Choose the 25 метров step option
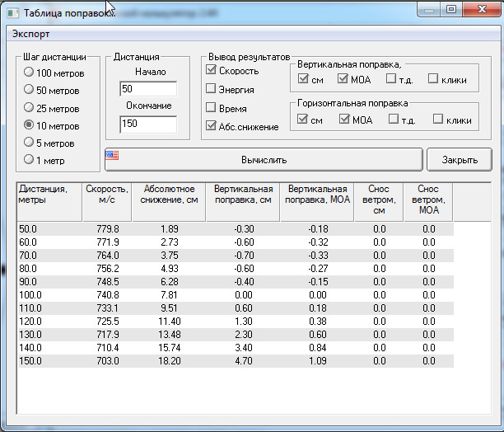Image resolution: width=504 pixels, height=432 pixels. point(30,107)
